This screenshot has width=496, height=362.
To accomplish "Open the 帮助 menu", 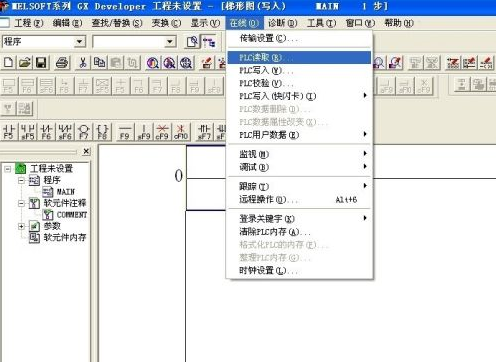I will [x=399, y=23].
